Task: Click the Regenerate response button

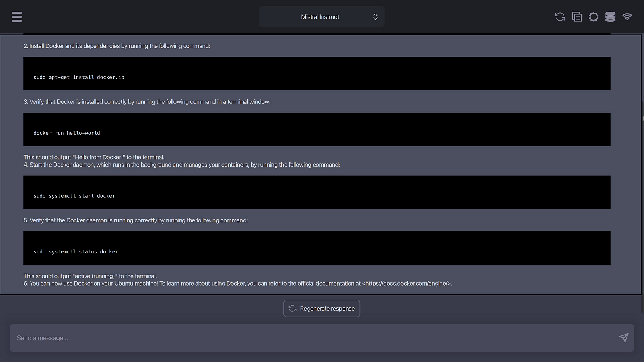Action: [x=322, y=309]
